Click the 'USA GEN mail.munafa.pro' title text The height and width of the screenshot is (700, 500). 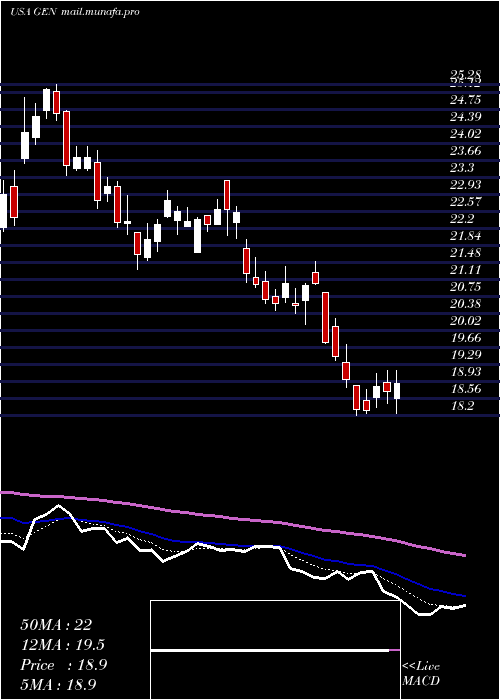[x=75, y=12]
